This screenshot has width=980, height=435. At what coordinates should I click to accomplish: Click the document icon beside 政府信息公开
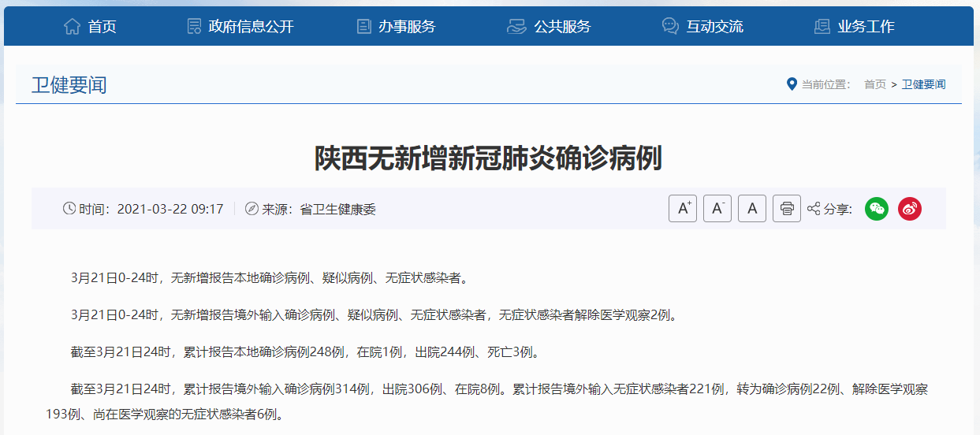tap(194, 27)
